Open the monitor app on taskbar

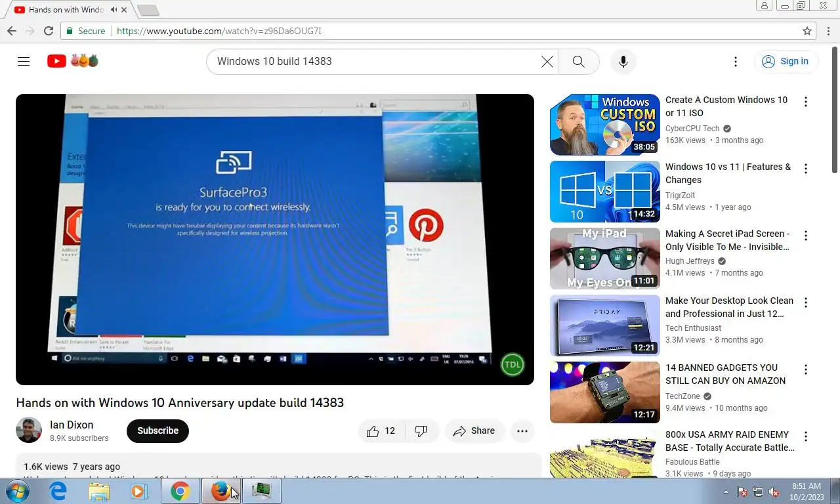(261, 491)
